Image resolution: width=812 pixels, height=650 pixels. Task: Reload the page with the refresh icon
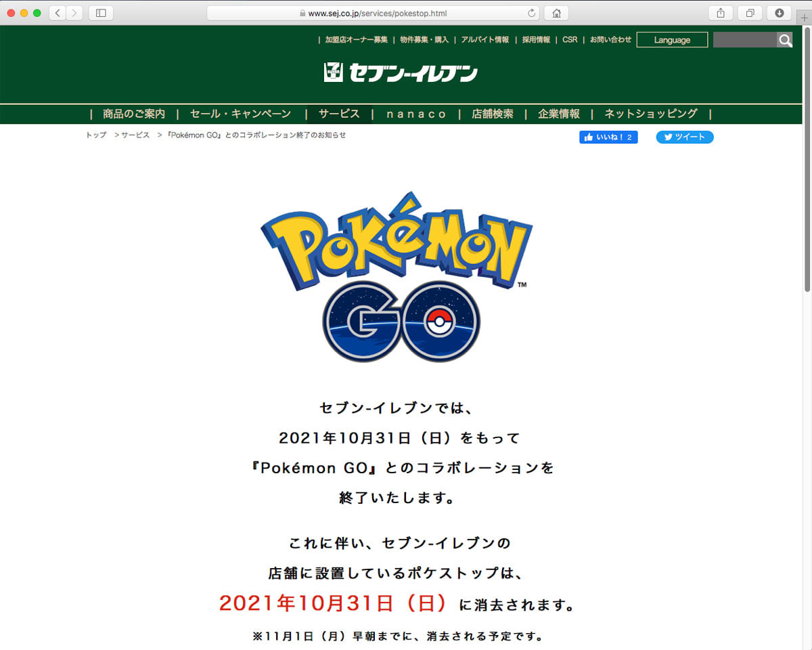(x=531, y=13)
